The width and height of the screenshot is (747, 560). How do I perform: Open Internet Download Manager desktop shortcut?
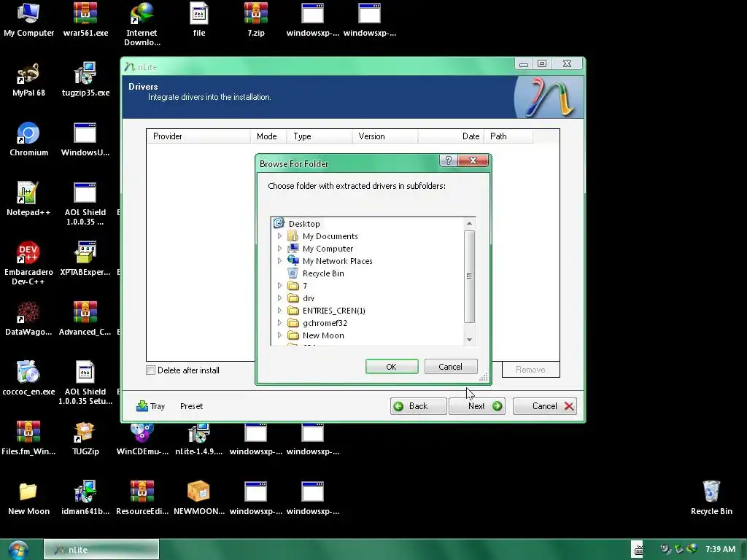click(x=142, y=24)
